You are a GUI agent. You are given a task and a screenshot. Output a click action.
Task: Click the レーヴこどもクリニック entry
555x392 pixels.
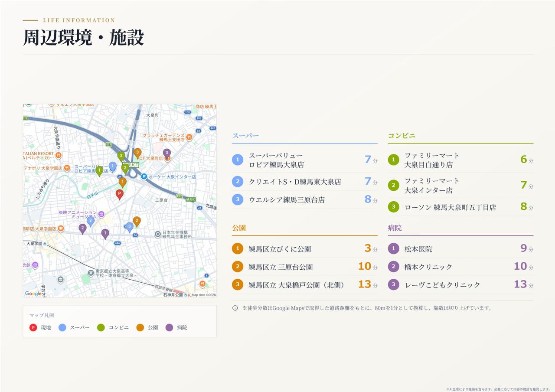[x=442, y=285]
